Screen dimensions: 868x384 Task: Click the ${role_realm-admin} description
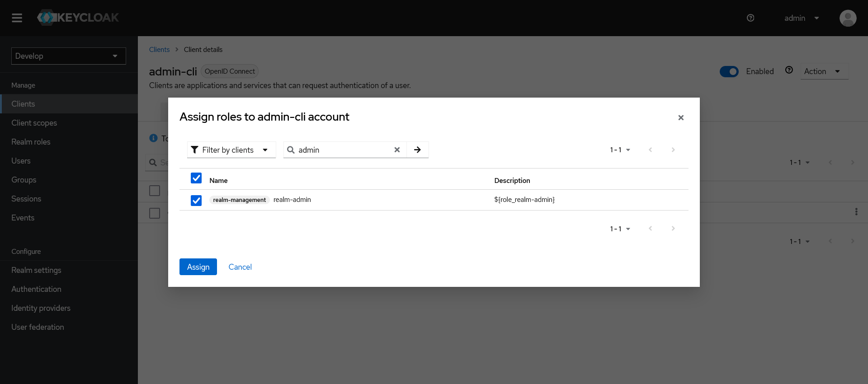point(524,200)
